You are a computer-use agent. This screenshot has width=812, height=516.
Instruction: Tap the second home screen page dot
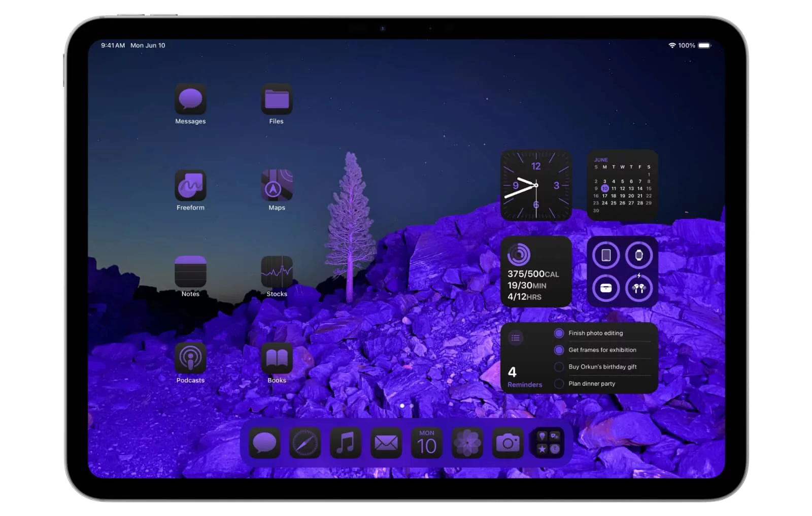click(412, 406)
